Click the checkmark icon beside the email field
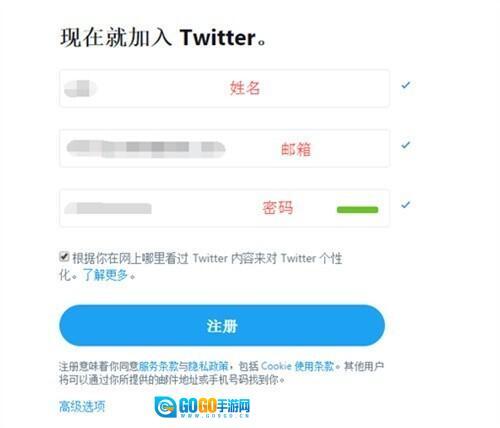The height and width of the screenshot is (428, 500). coord(406,145)
